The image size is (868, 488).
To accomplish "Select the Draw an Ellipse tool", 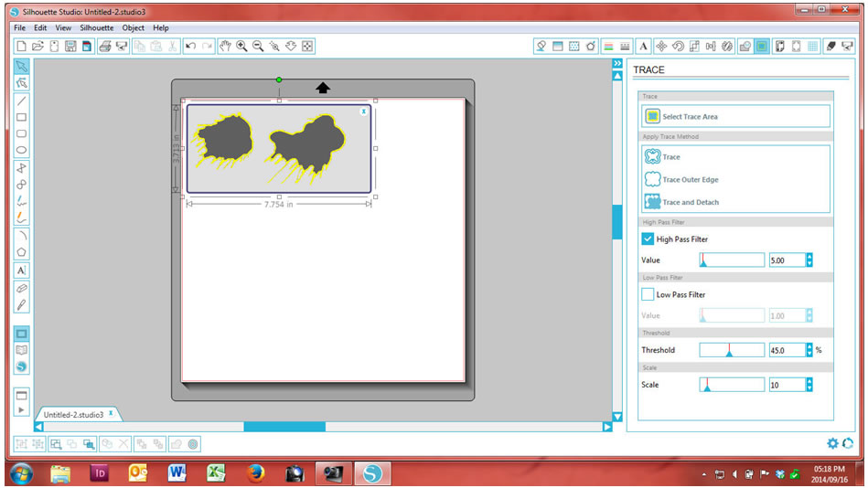I will pyautogui.click(x=21, y=150).
